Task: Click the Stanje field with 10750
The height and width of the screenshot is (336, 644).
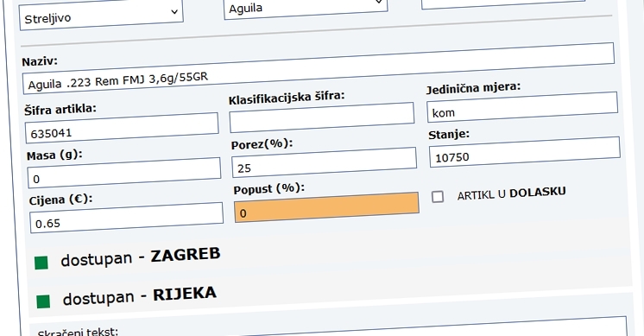Action: [525, 151]
